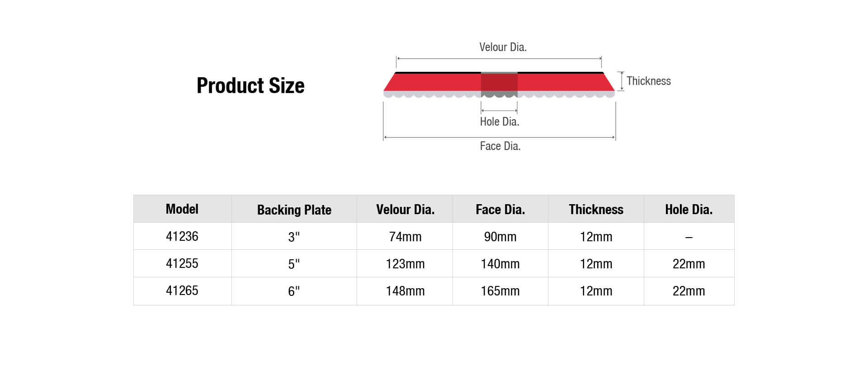Image resolution: width=868 pixels, height=365 pixels.
Task: Click the Velour Dia. table header
Action: pos(405,210)
